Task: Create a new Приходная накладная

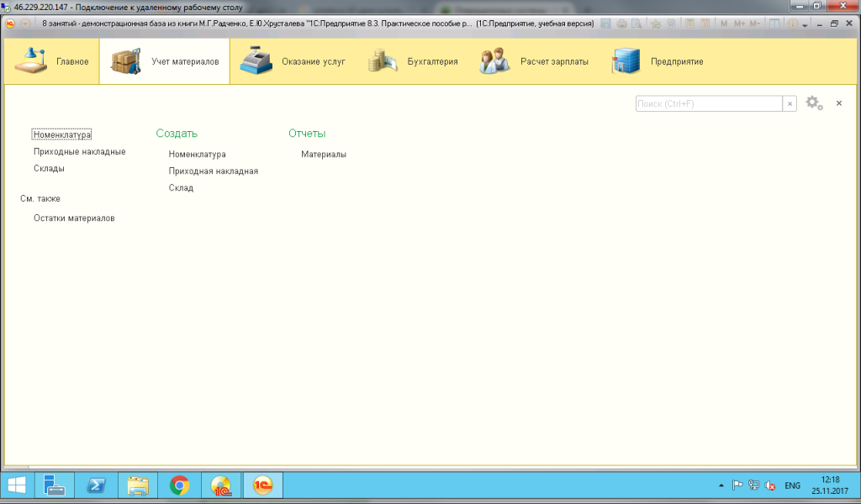Action: coord(213,171)
